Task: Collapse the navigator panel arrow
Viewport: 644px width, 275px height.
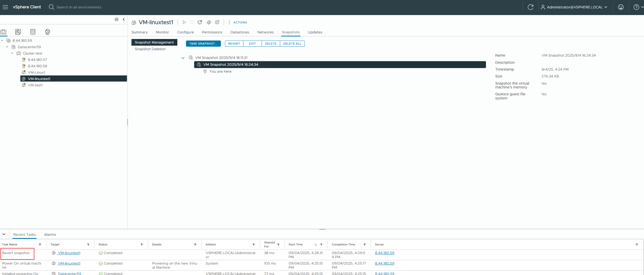Action: pos(124,19)
